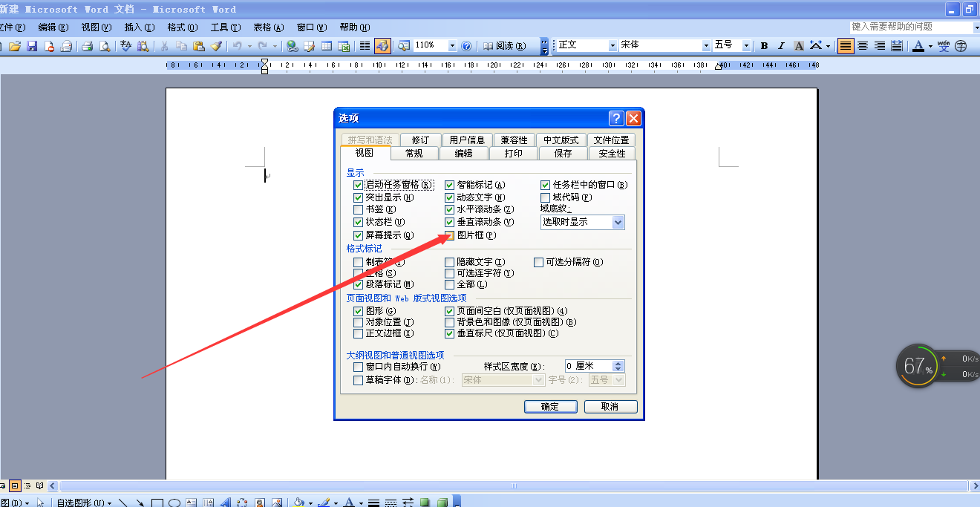Check the 隐藏文字 checkbox
This screenshot has height=507, width=980.
tap(449, 262)
